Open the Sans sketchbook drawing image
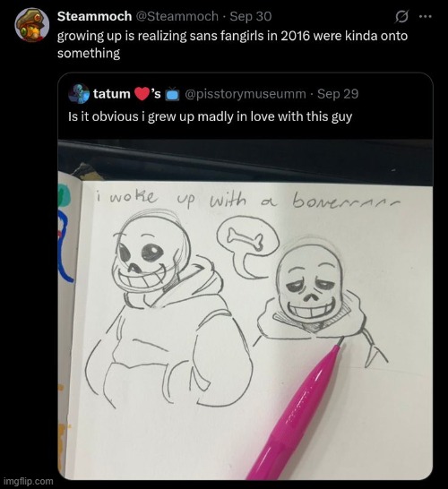 coord(246,309)
